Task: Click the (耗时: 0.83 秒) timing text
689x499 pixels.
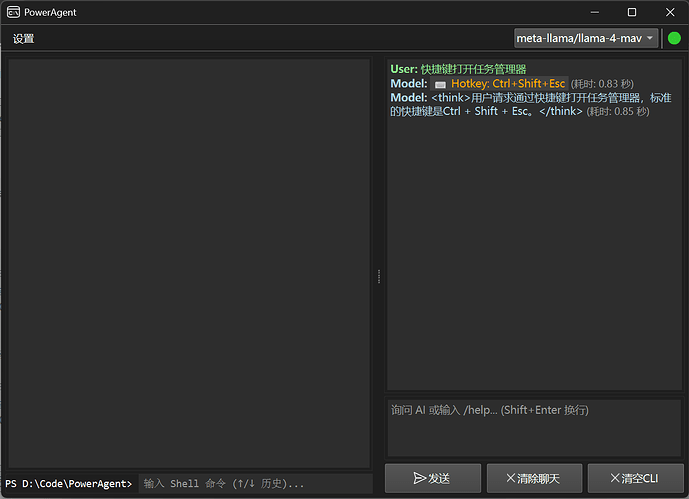Action: (x=602, y=84)
